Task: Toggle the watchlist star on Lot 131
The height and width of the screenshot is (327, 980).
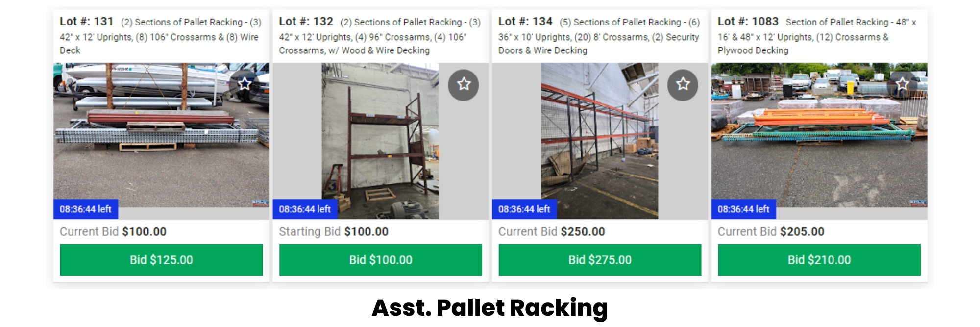Action: [245, 85]
